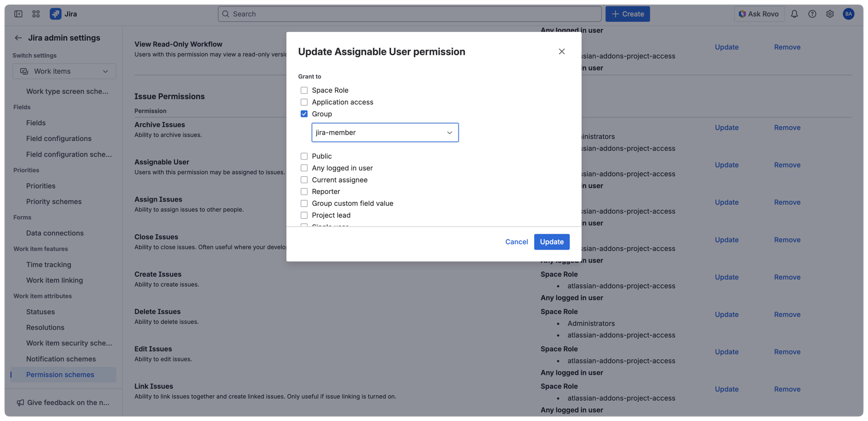Collapse the sidebar with the panel icon

[18, 14]
